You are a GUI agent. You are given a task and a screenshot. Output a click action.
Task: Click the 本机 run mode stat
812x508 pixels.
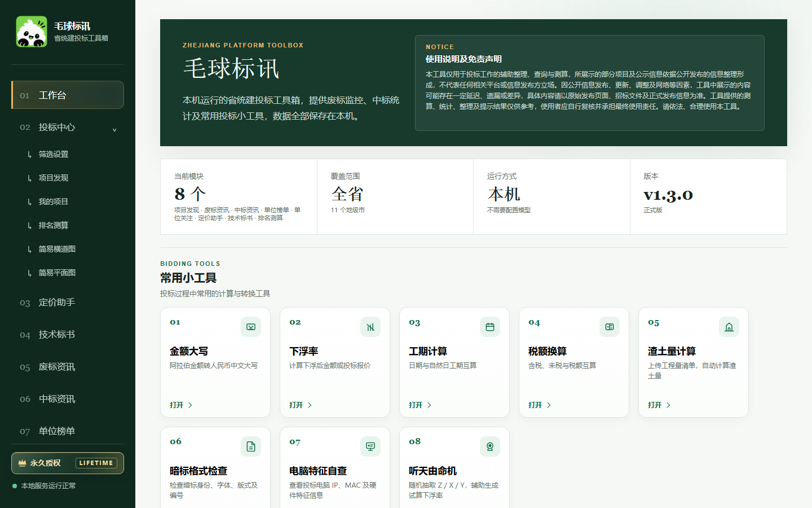[x=551, y=196]
